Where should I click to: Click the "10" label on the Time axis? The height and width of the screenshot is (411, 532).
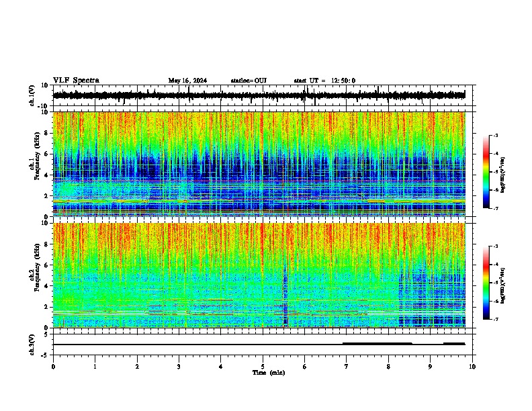pyautogui.click(x=472, y=367)
